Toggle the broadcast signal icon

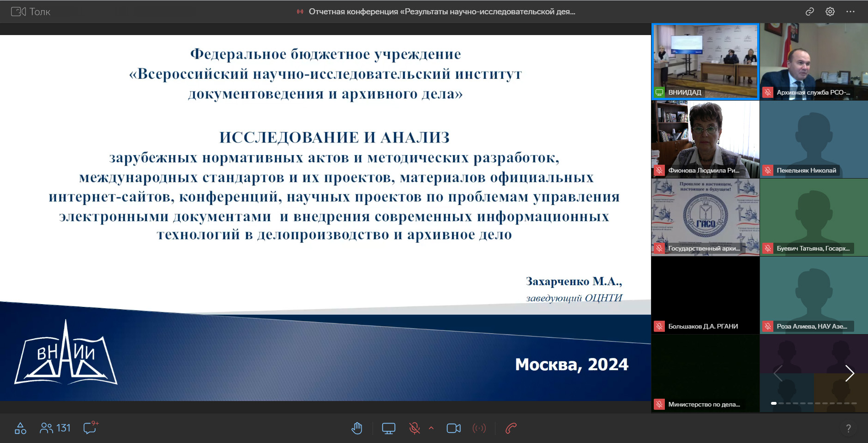(x=479, y=428)
